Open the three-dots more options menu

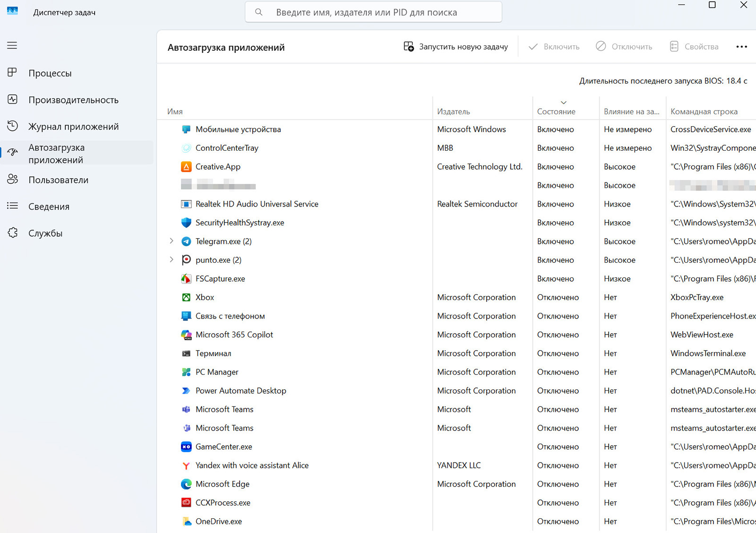click(741, 47)
